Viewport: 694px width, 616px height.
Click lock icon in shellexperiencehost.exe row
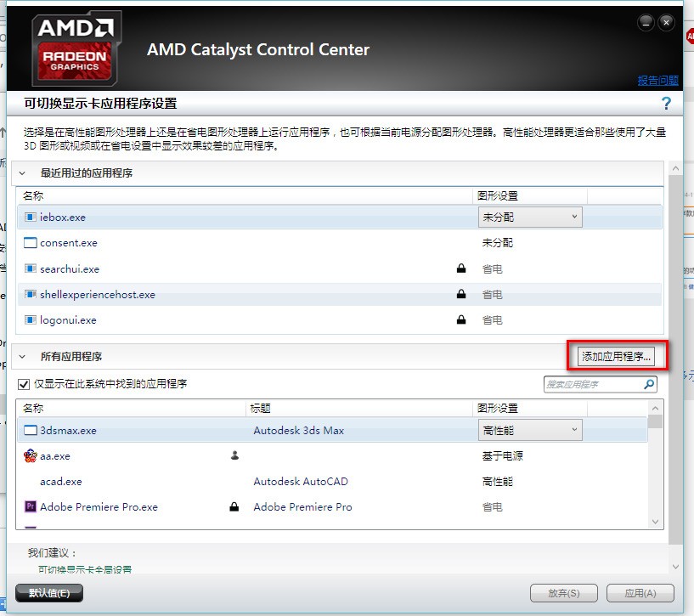coord(461,294)
